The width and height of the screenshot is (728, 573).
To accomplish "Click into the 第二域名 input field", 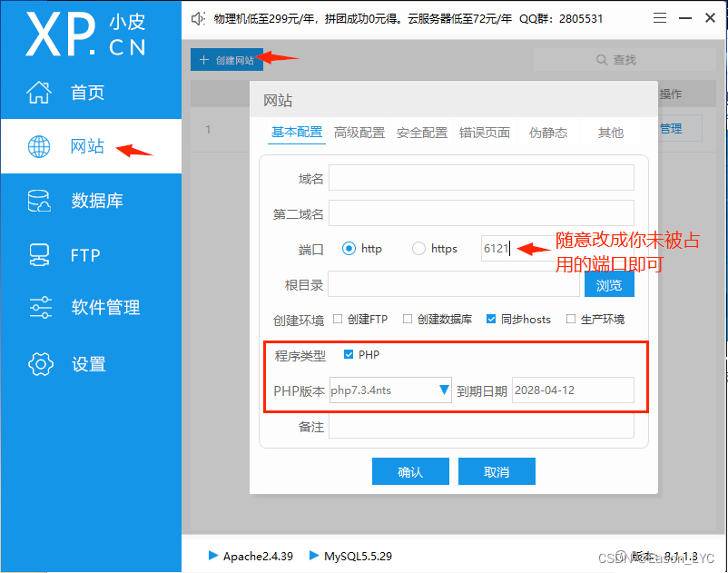I will pos(481,213).
